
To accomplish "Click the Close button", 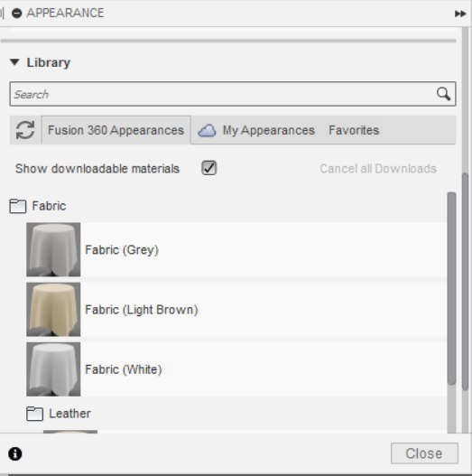I will [424, 453].
